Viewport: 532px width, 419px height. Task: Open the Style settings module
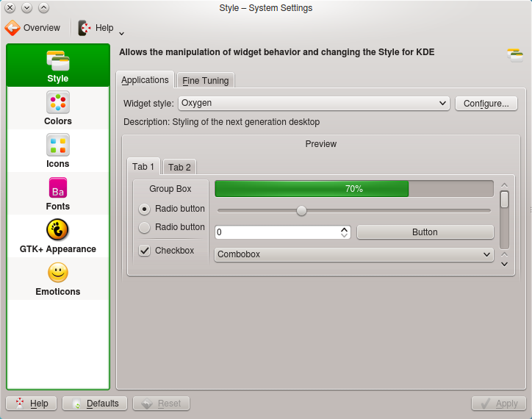tap(58, 65)
